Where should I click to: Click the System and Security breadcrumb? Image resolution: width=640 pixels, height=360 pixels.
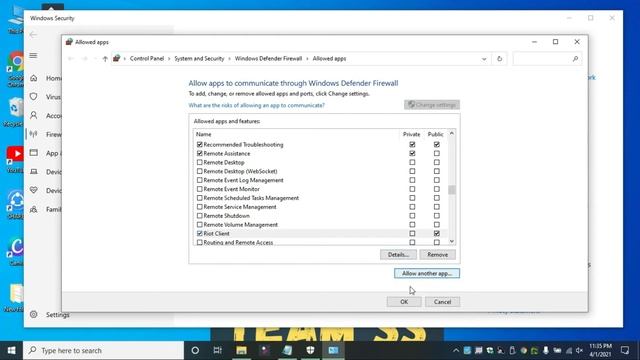coord(199,59)
